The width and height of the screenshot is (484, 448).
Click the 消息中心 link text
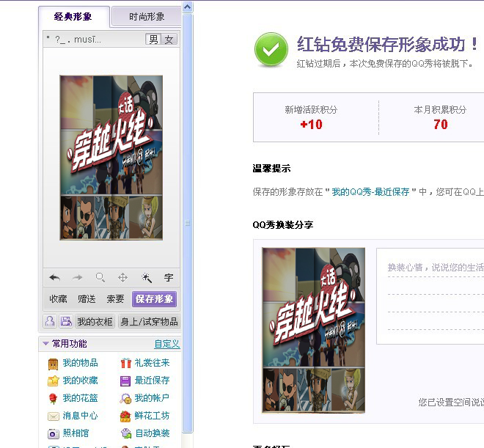[x=80, y=416]
